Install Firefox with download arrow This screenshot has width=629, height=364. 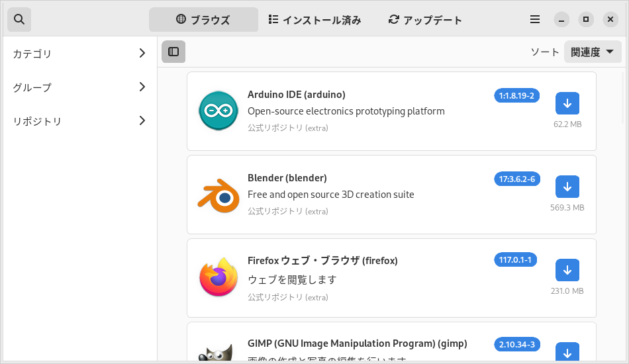point(567,270)
